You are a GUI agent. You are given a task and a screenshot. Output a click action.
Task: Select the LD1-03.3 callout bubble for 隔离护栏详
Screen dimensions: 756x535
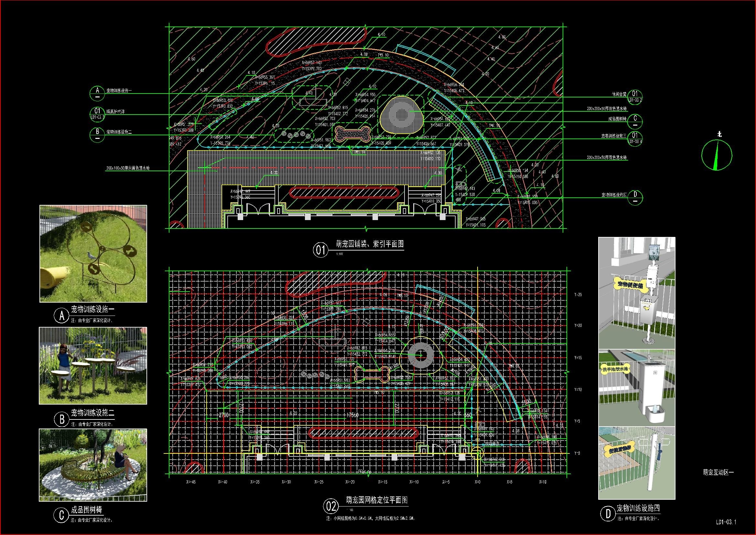click(97, 114)
